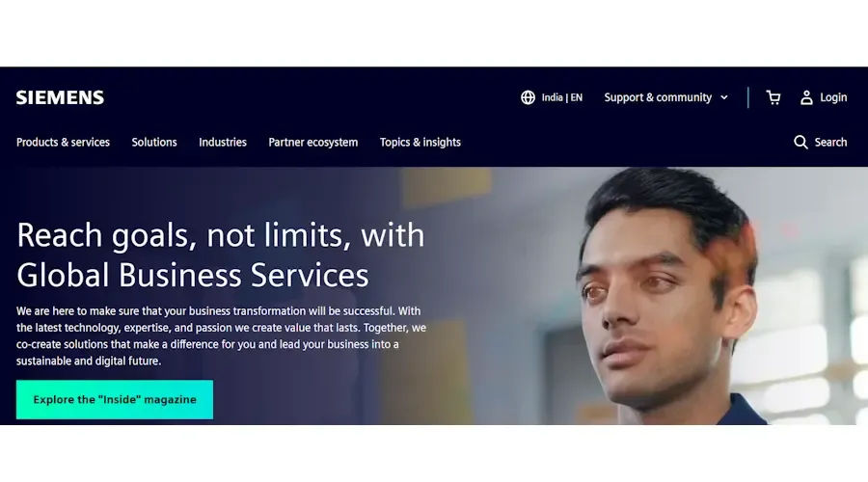Click the hero headline about Global Business Services
Viewport: 868px width, 482px height.
coord(220,254)
